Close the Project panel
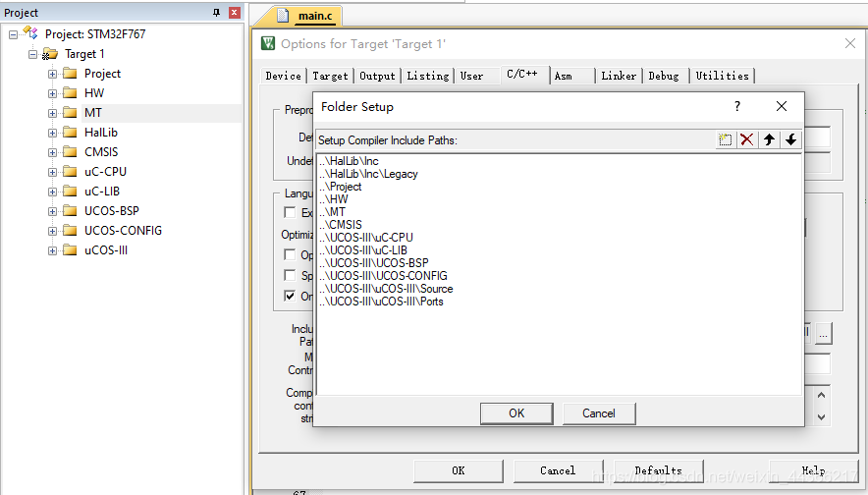The height and width of the screenshot is (495, 868). click(x=235, y=12)
